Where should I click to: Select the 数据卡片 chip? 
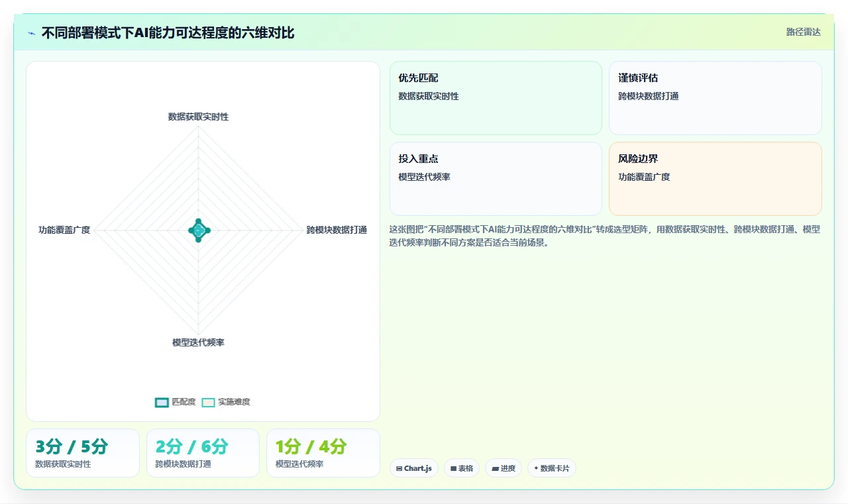point(552,468)
